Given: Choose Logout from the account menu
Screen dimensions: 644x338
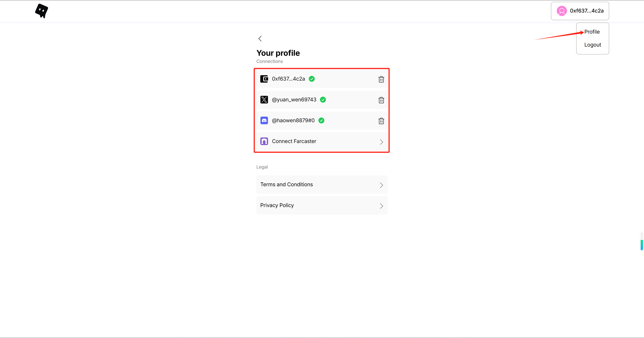Looking at the screenshot, I should point(593,45).
